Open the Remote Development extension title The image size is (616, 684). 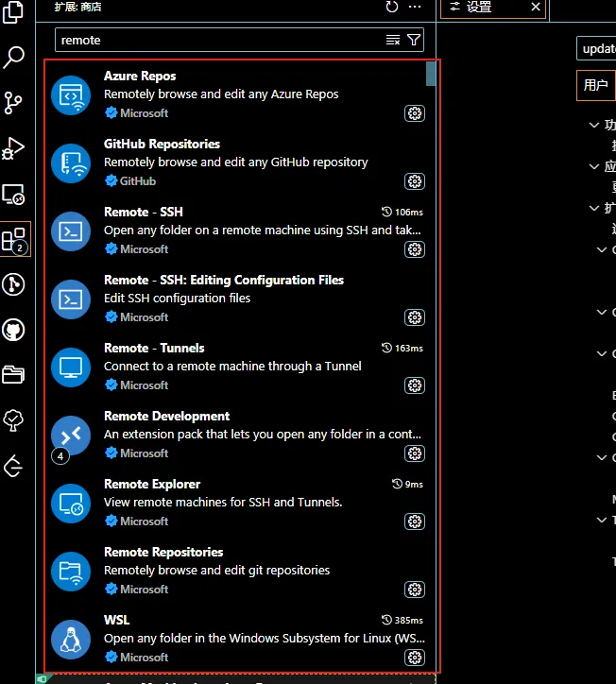click(x=166, y=416)
